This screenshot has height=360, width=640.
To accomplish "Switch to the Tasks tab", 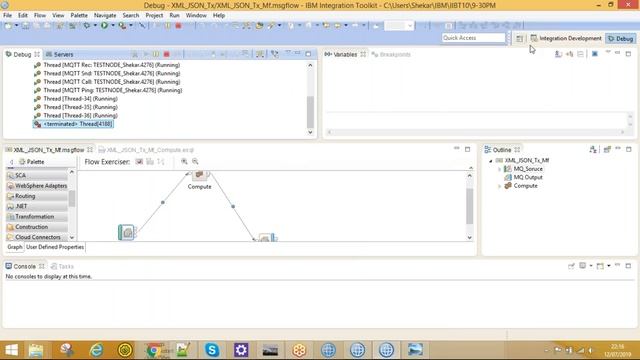I will (x=62, y=267).
